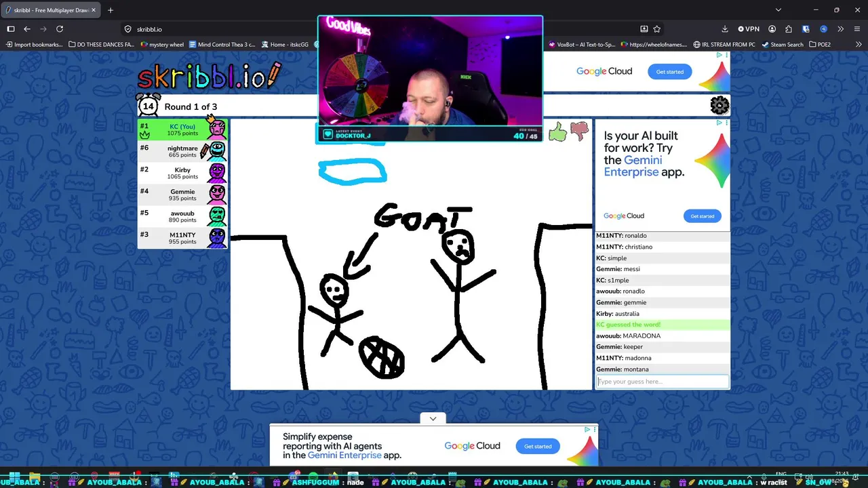Open the mystery wheel bookmark

click(162, 45)
